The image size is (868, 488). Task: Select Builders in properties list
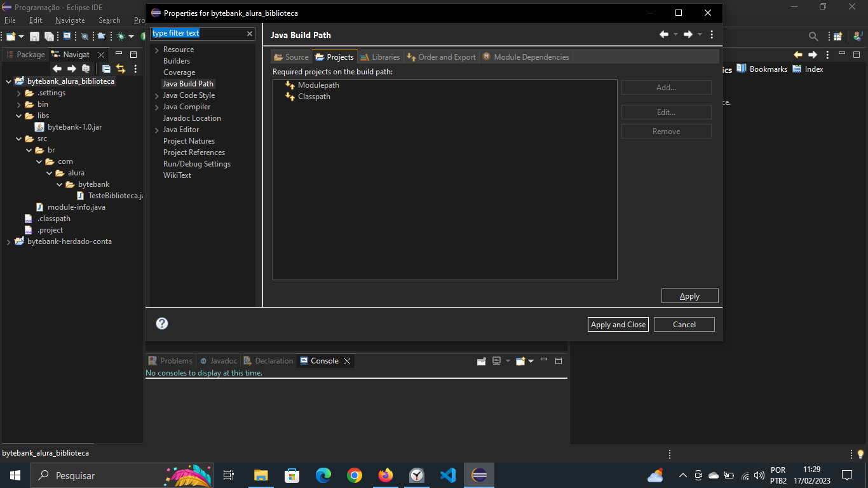(177, 61)
